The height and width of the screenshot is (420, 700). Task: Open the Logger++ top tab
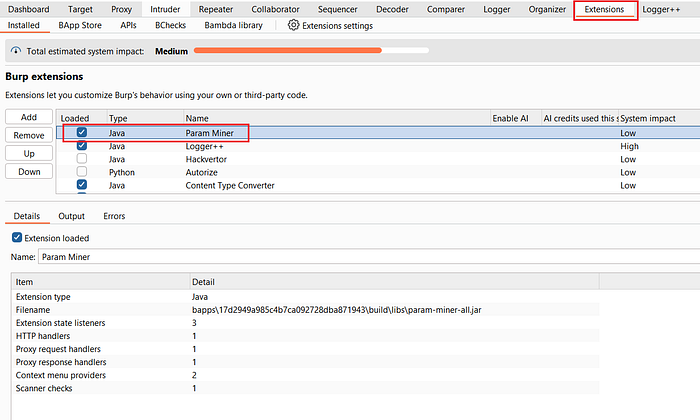[661, 9]
